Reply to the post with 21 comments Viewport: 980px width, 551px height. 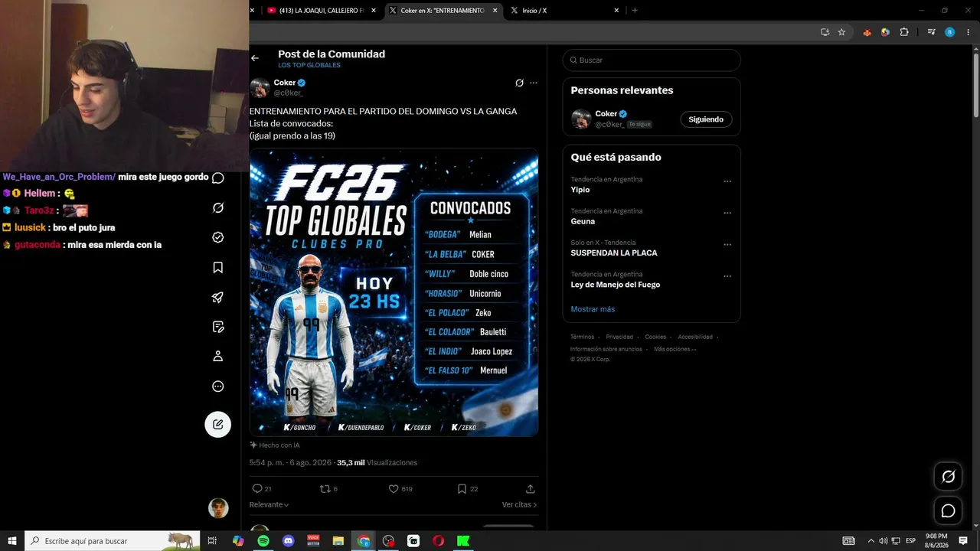[x=261, y=488]
